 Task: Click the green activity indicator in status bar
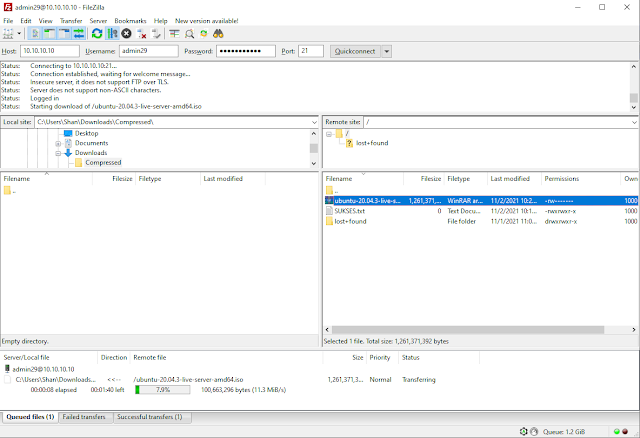pyautogui.click(x=617, y=431)
